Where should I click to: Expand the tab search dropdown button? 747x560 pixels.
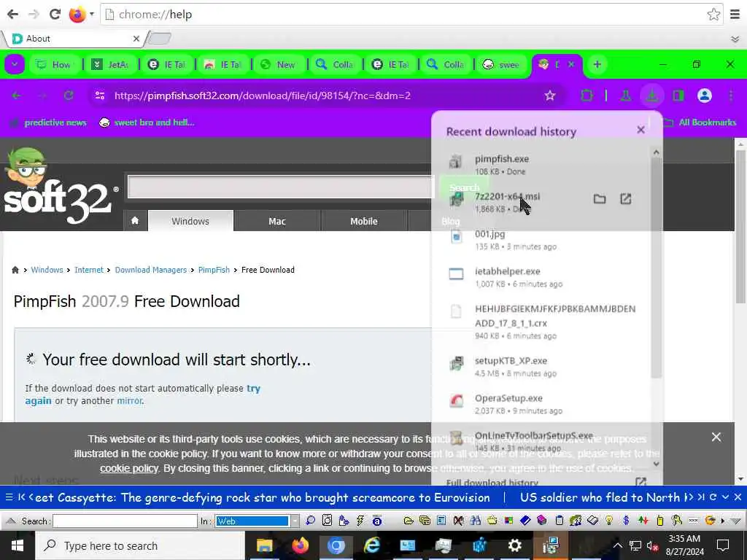[15, 64]
